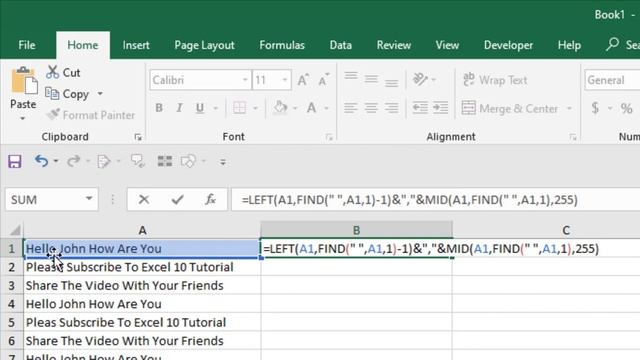The width and height of the screenshot is (640, 360).
Task: Open the Help tab
Action: tap(569, 45)
